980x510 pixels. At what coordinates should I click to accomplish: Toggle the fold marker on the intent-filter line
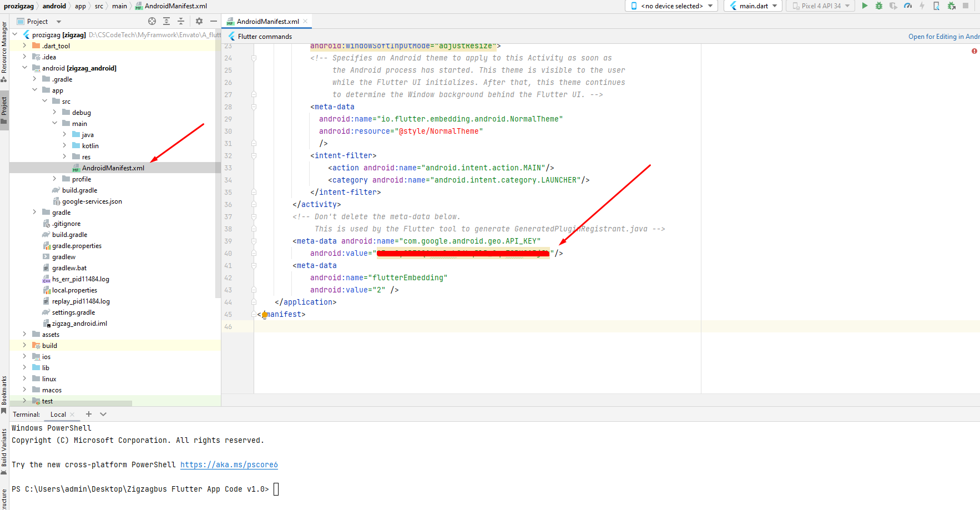click(254, 156)
